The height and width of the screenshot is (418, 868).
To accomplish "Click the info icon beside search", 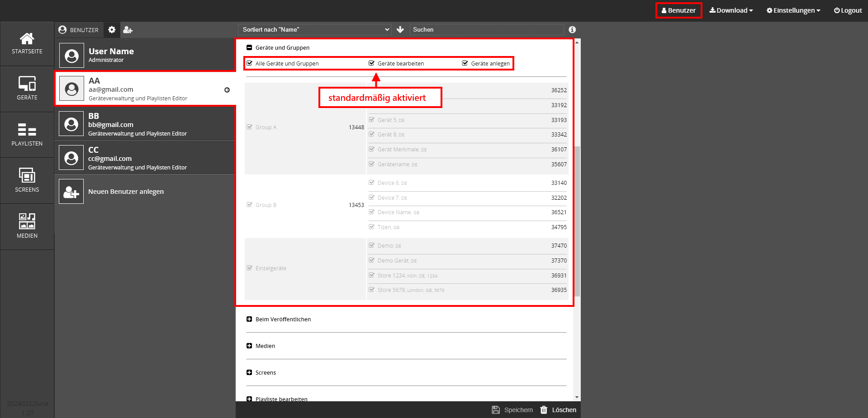I will point(572,29).
